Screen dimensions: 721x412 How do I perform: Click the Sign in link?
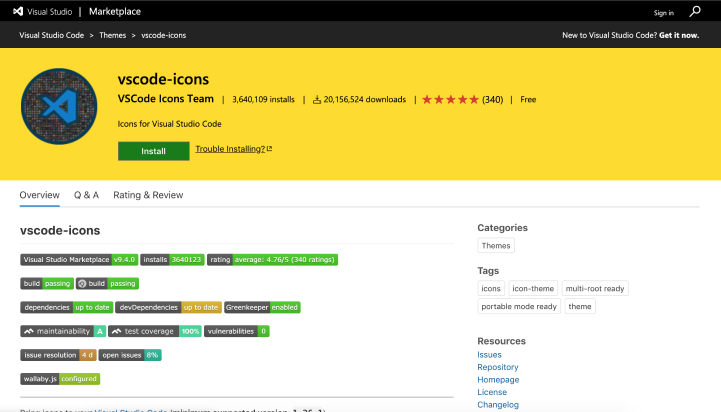(x=664, y=13)
